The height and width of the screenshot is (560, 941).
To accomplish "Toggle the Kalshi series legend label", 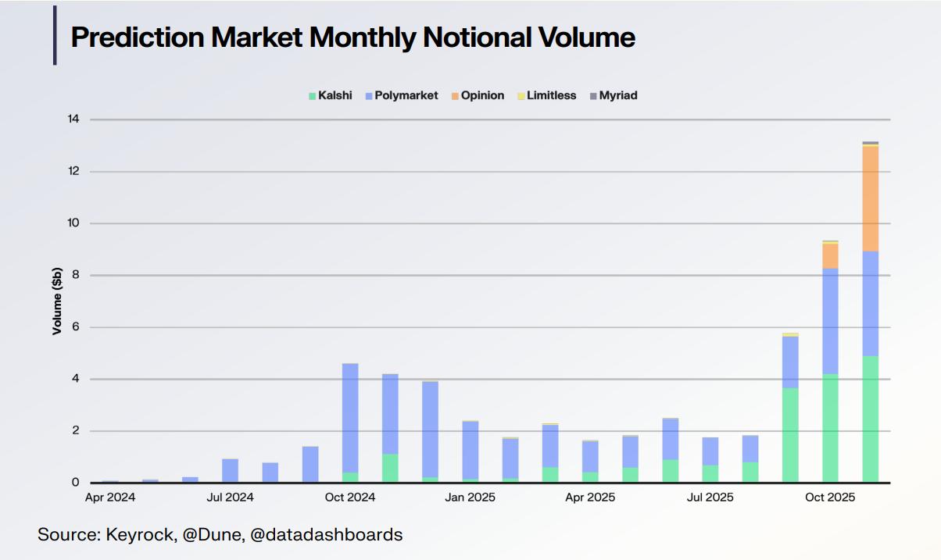I will [335, 95].
